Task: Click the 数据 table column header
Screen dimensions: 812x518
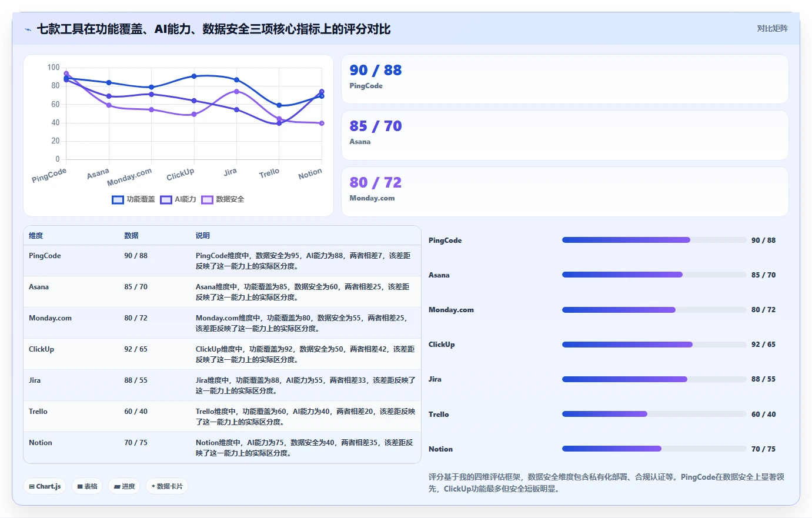Action: pyautogui.click(x=131, y=235)
